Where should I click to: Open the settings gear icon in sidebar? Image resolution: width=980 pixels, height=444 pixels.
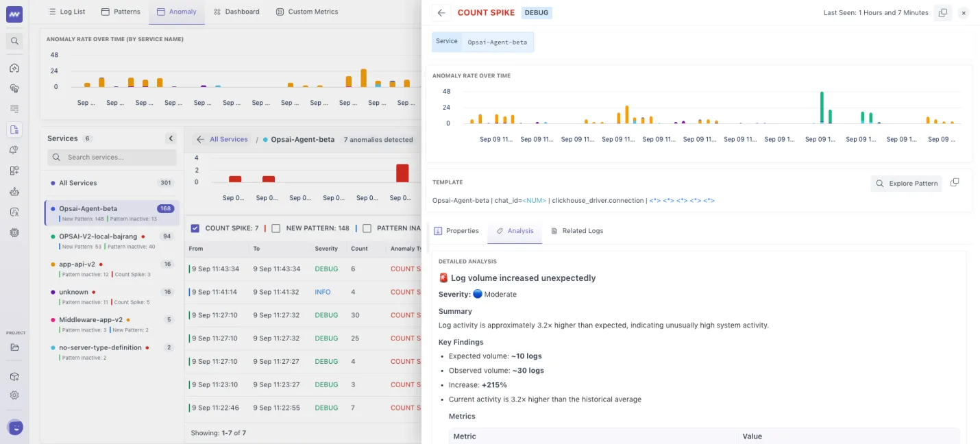click(14, 395)
